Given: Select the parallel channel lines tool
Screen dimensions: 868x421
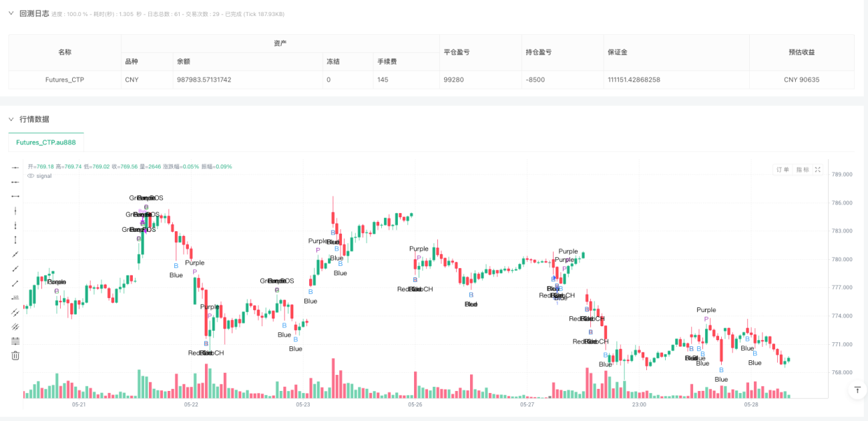Looking at the screenshot, I should [15, 313].
